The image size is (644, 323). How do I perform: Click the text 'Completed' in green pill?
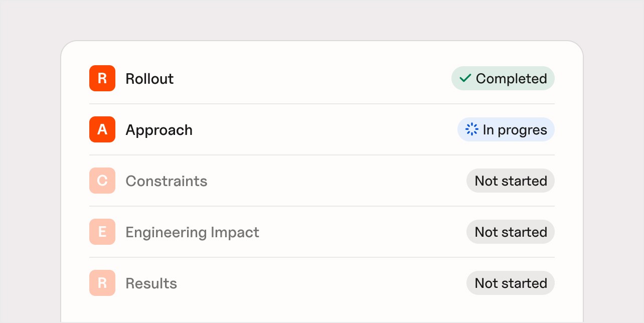point(511,79)
